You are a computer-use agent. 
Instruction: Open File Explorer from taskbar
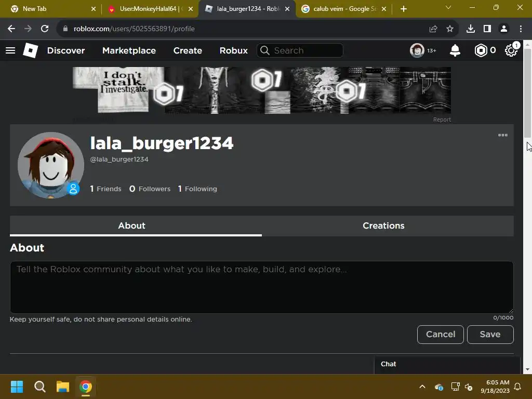(63, 387)
